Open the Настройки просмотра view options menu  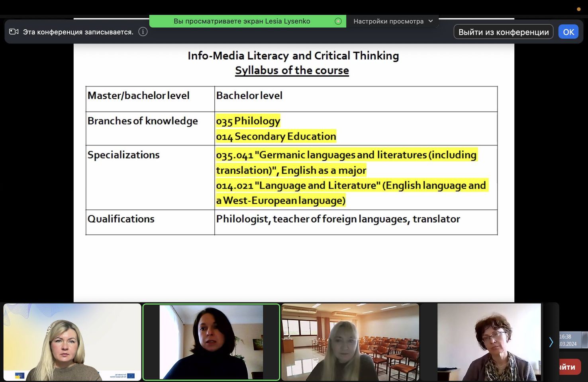click(388, 21)
